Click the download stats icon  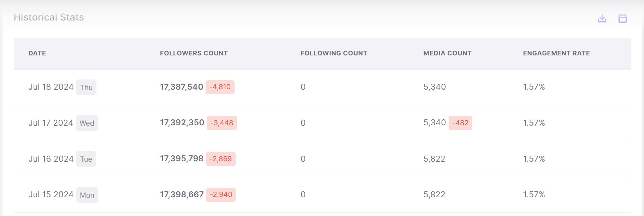[x=602, y=18]
